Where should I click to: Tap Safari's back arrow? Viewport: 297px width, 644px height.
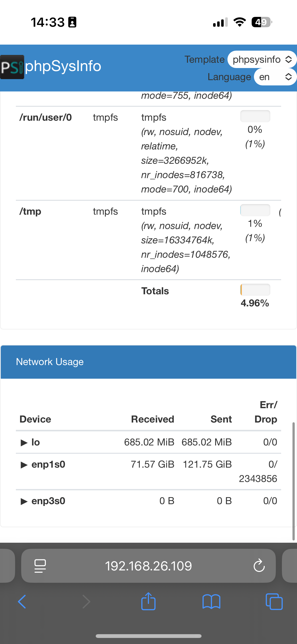pos(22,602)
